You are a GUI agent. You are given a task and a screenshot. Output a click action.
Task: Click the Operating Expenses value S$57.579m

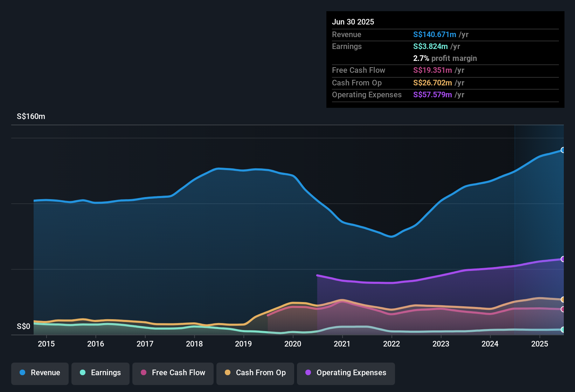coord(432,95)
